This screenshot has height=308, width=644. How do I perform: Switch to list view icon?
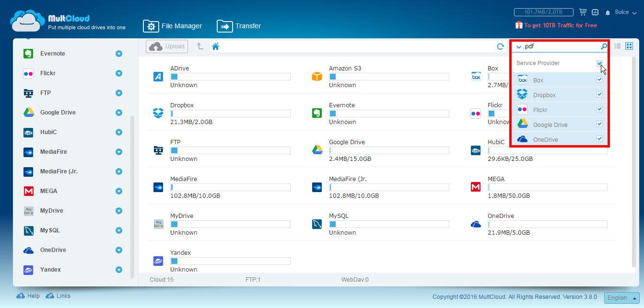point(618,46)
